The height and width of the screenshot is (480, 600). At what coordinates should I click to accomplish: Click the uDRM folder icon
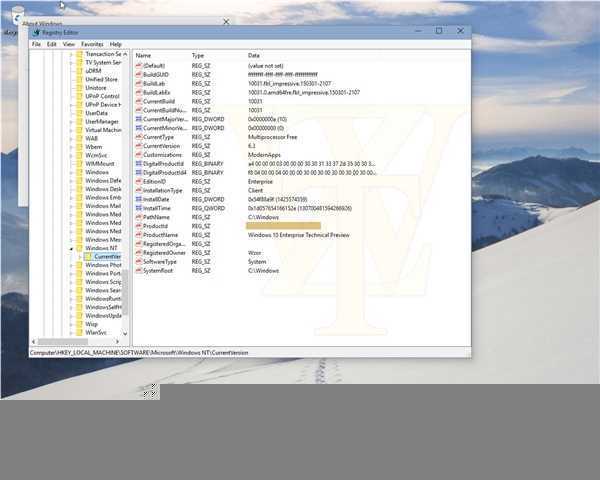coord(79,71)
